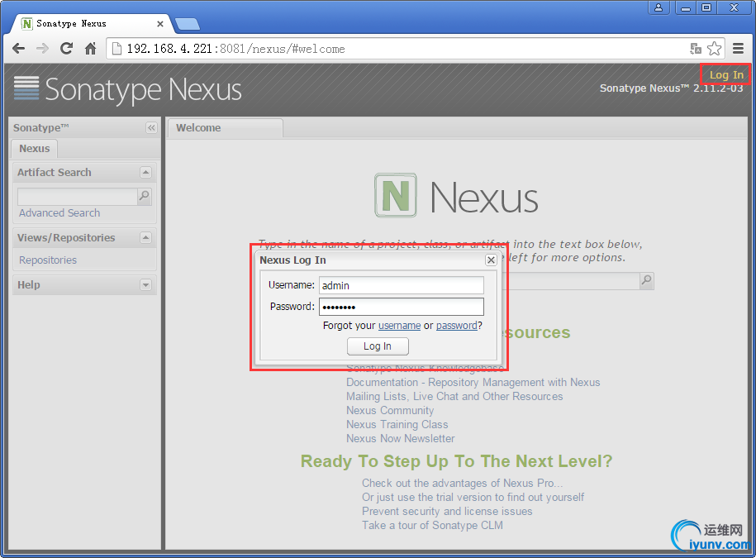The height and width of the screenshot is (558, 756).
Task: Open the Nexus Training Class link
Action: [397, 424]
